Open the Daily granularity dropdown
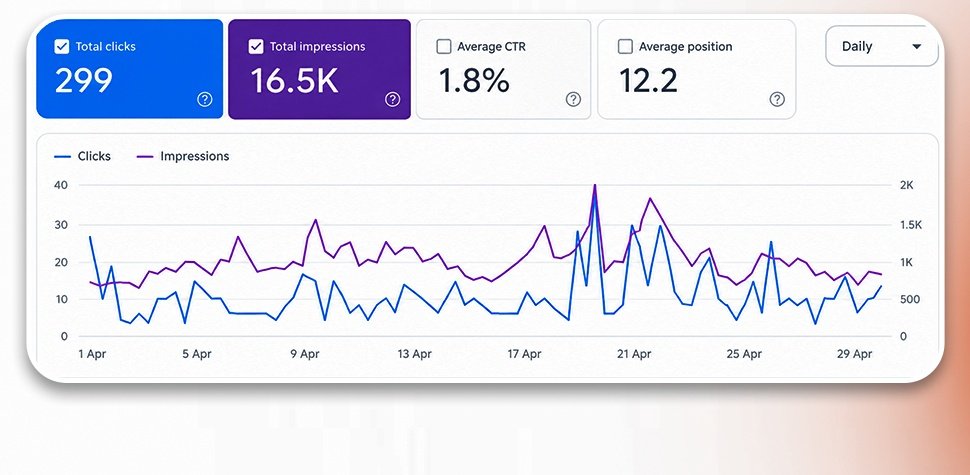 pyautogui.click(x=882, y=46)
